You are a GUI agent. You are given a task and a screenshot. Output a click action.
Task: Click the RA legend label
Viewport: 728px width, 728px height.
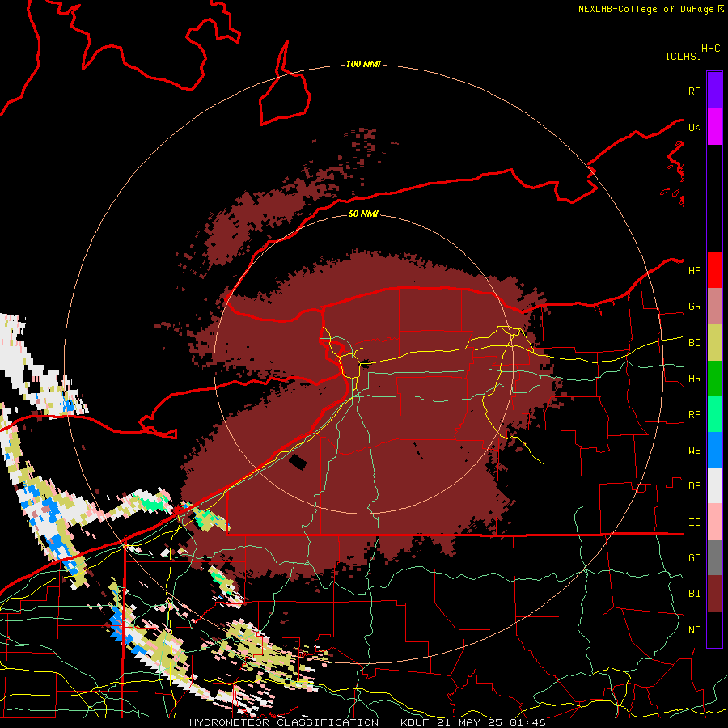[x=694, y=415]
